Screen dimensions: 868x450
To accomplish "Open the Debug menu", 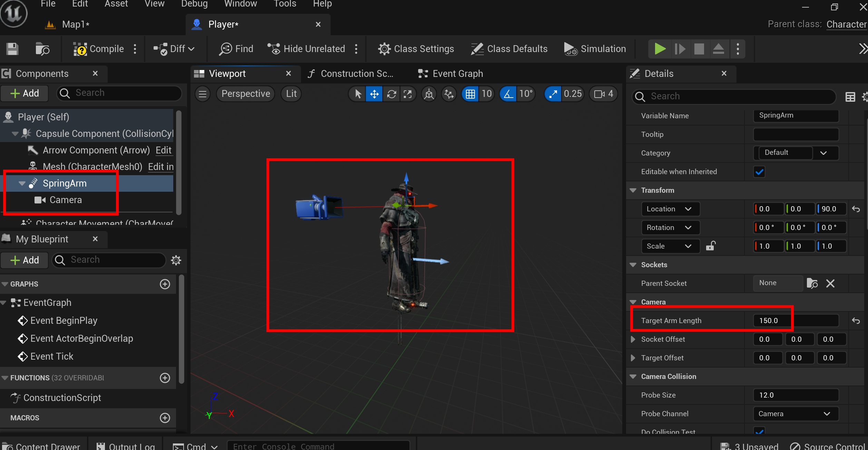I will (195, 4).
